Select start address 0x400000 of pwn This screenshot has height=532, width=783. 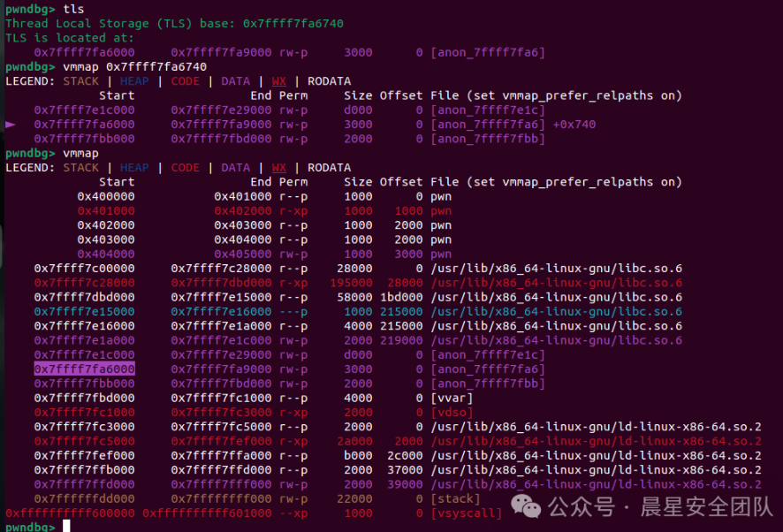click(105, 196)
